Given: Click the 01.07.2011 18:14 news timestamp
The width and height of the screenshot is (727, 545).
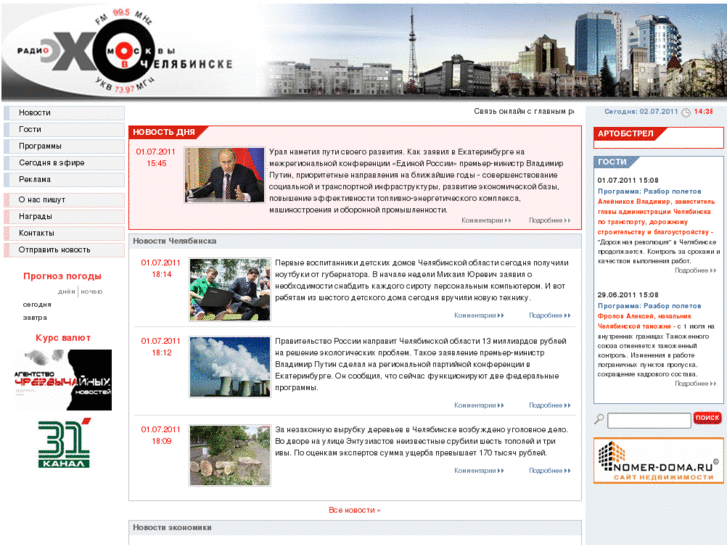Looking at the screenshot, I should click(x=160, y=269).
